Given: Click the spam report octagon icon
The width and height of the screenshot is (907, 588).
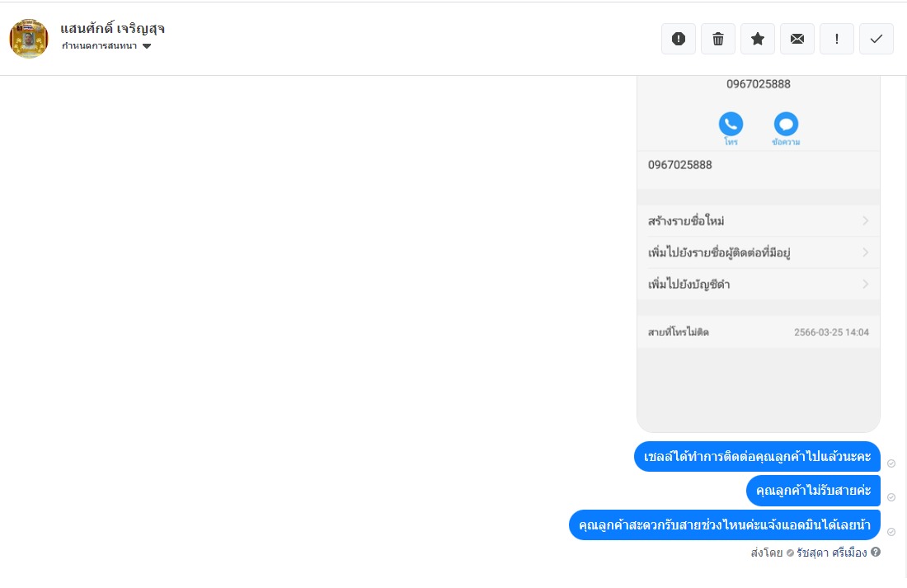Looking at the screenshot, I should (679, 39).
